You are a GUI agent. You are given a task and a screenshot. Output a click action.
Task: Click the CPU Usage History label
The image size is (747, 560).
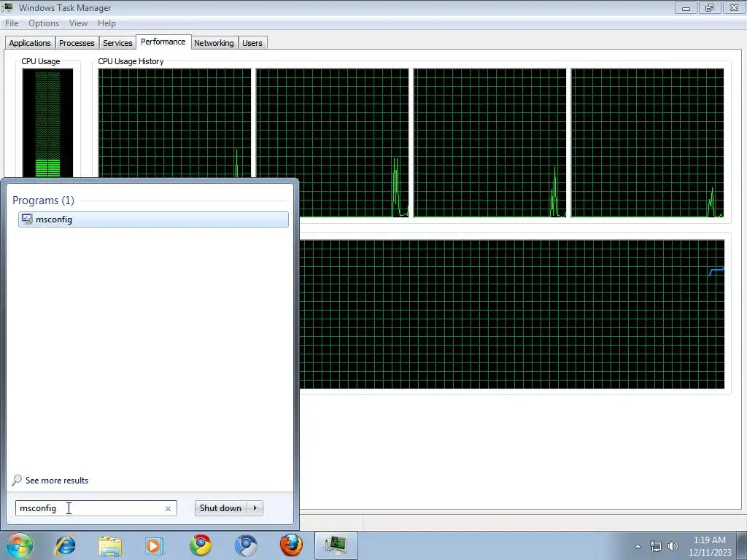pos(131,61)
